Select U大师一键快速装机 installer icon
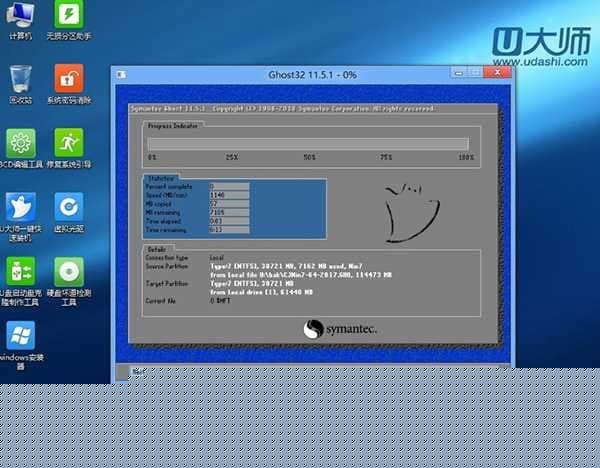Image resolution: width=600 pixels, height=468 pixels. coord(20,210)
